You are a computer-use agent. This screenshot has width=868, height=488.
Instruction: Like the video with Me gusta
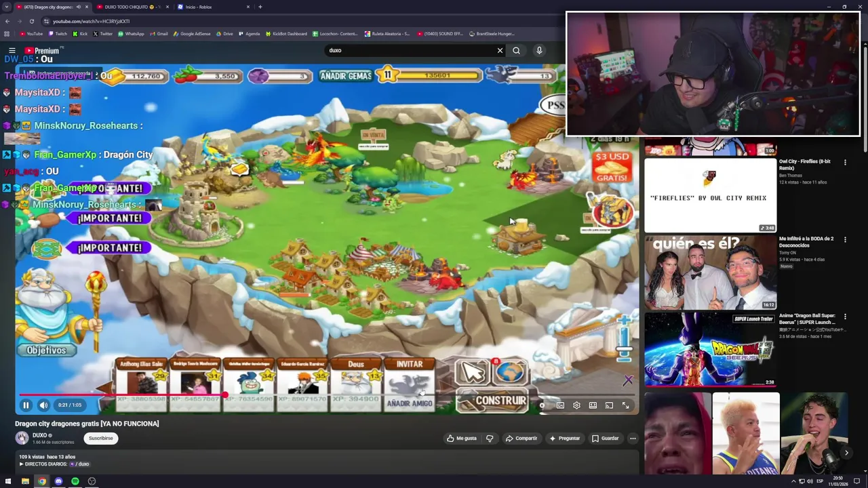[x=462, y=439]
